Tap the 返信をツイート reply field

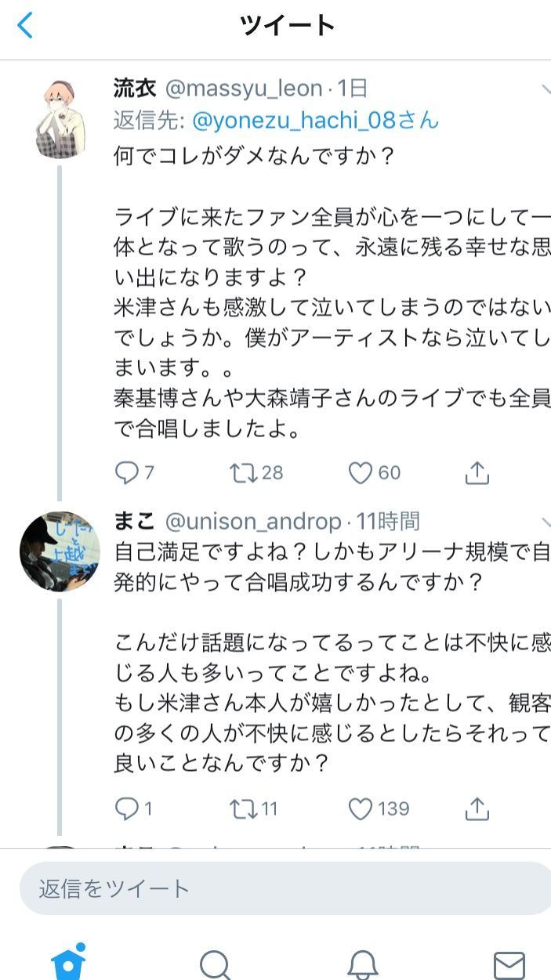pos(285,888)
